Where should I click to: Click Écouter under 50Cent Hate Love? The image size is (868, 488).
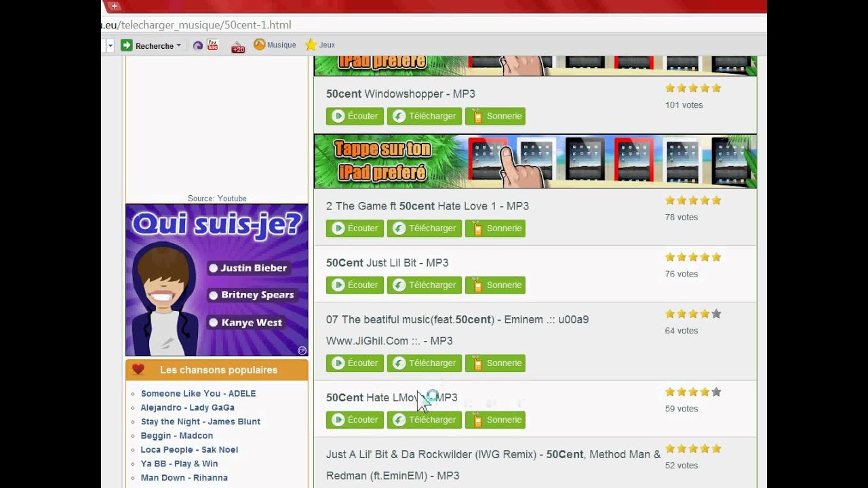(355, 420)
